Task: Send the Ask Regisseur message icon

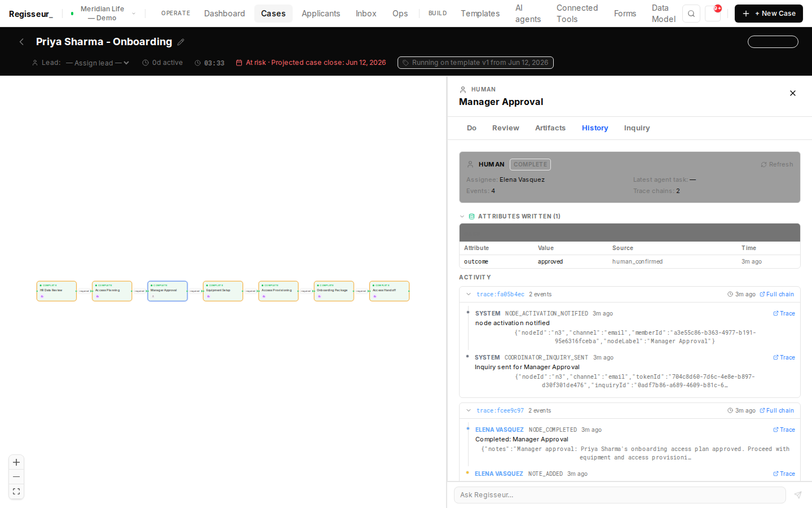Action: click(798, 495)
